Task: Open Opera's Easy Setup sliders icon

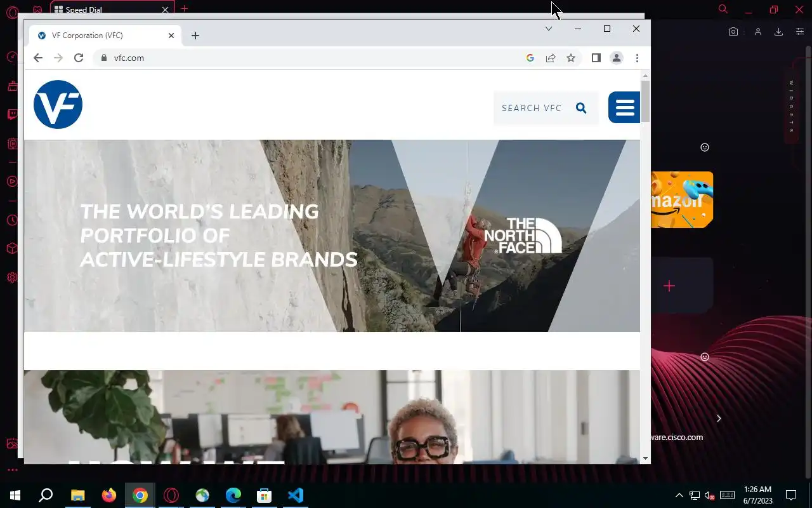Action: click(800, 32)
